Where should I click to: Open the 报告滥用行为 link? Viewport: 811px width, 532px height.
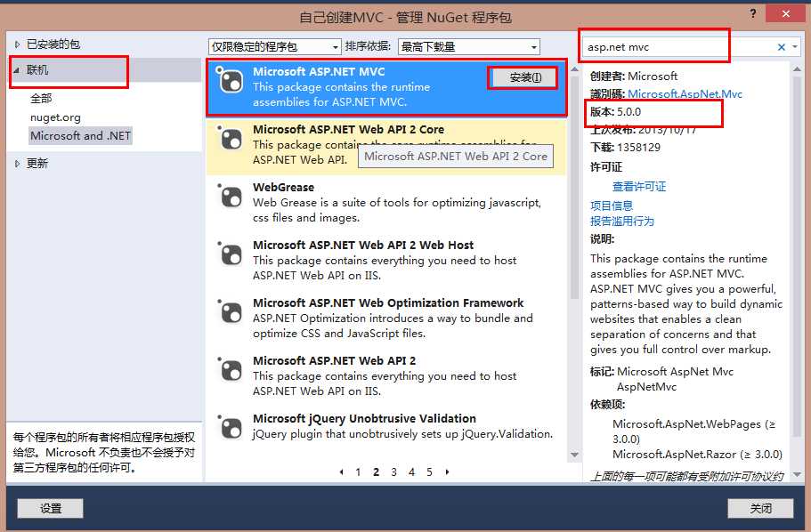coord(622,222)
